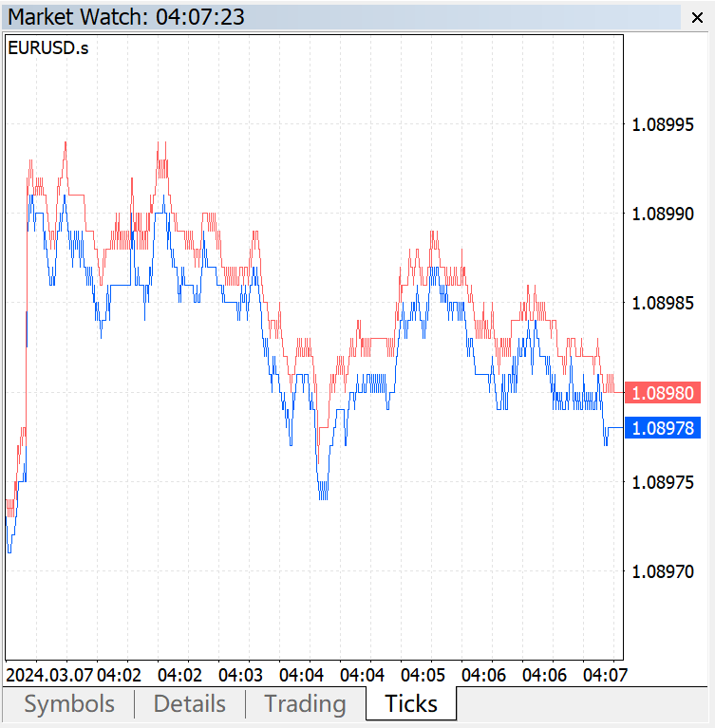Click the 1.08995 price axis label

[x=663, y=124]
